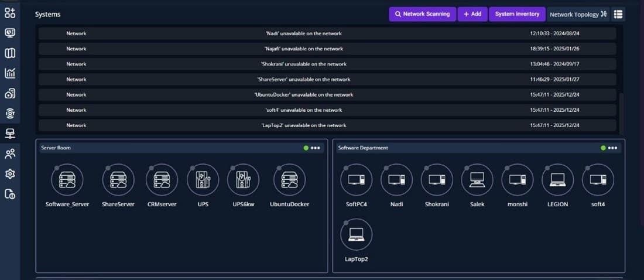Open the dashboard widgets sidebar icon

[10, 13]
